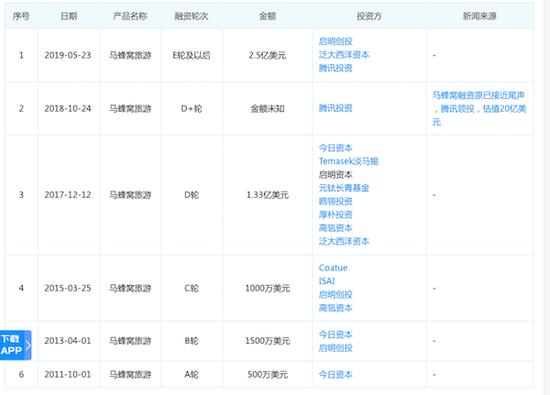The height and width of the screenshot is (395, 550).
Task: Open news link 马蜂窝融资原已接近尾声
Action: (479, 108)
